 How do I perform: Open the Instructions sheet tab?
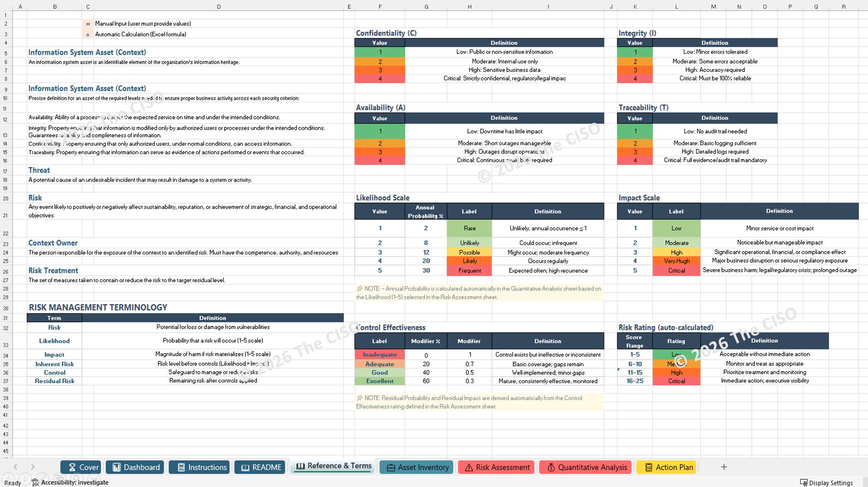[x=199, y=467]
